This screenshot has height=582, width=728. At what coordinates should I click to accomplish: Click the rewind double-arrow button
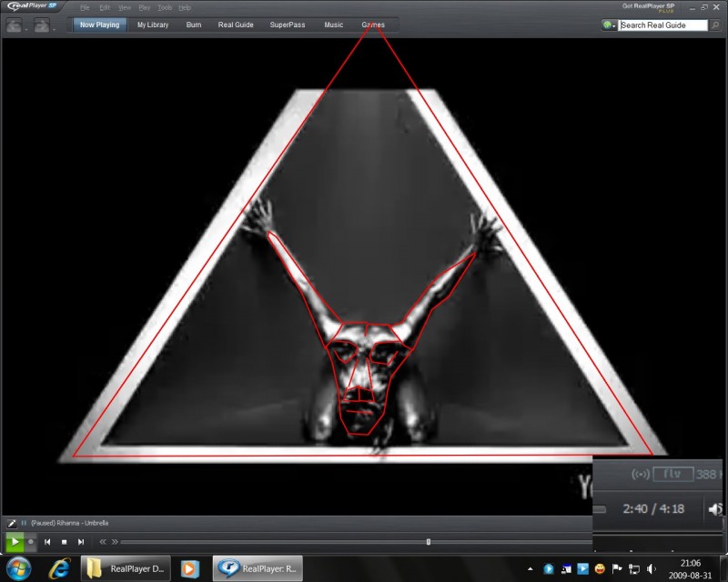coord(103,542)
